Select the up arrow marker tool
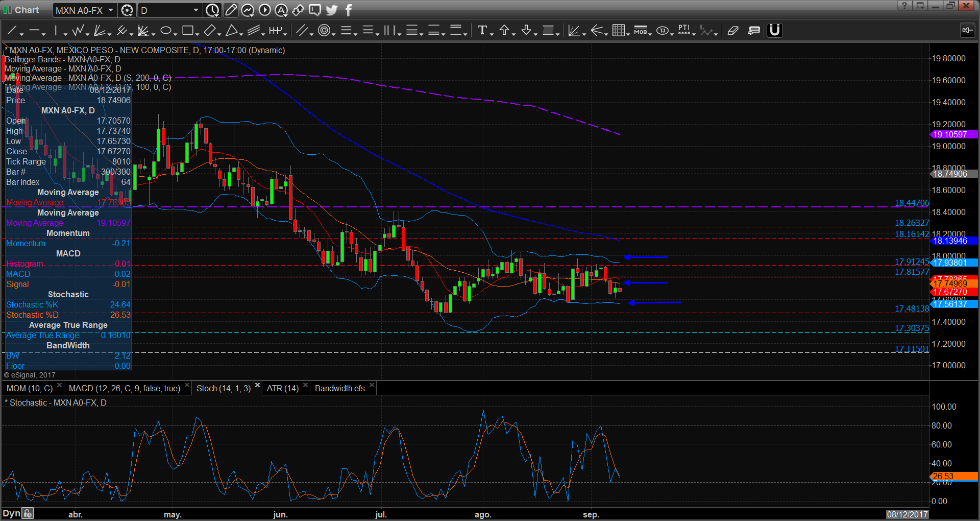The width and height of the screenshot is (980, 521). coord(504,31)
